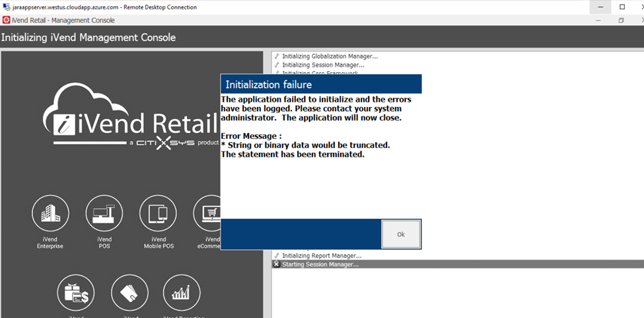Maximize the Remote Desktop Connection window
The width and height of the screenshot is (644, 318).
(x=622, y=7)
